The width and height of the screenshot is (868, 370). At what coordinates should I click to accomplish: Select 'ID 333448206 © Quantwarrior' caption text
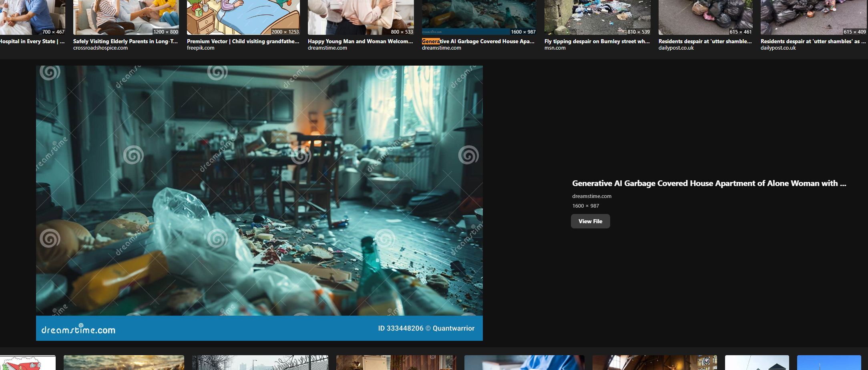pyautogui.click(x=426, y=328)
